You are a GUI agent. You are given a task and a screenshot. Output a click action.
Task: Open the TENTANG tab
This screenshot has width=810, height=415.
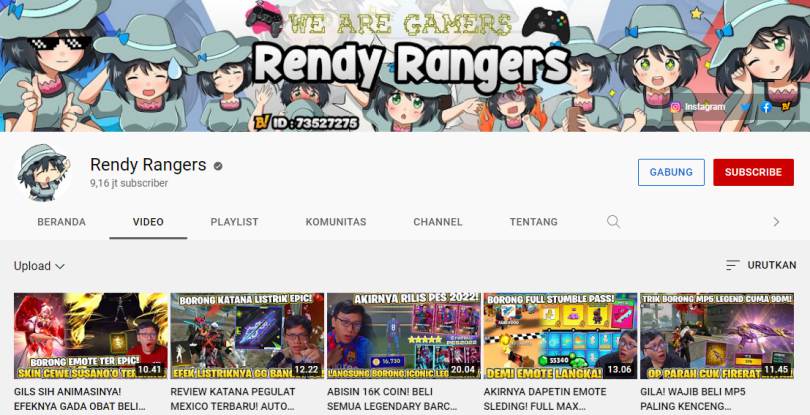(x=534, y=222)
